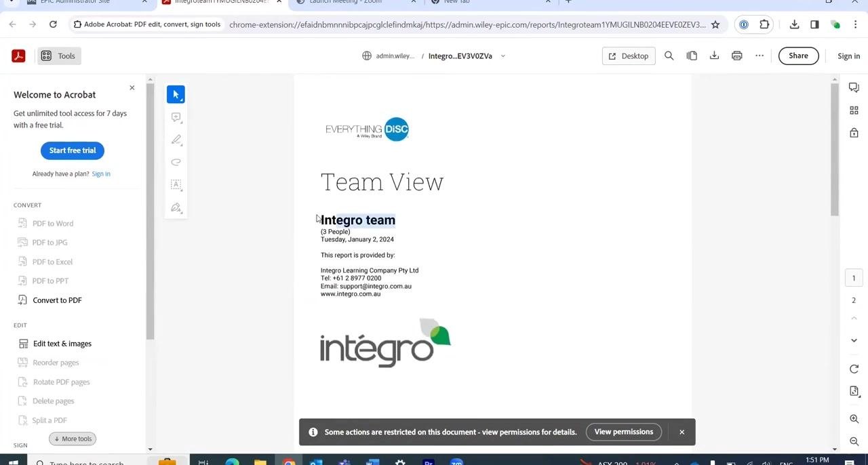Open Chrome extensions puzzle icon
The width and height of the screenshot is (868, 465).
[x=764, y=24]
